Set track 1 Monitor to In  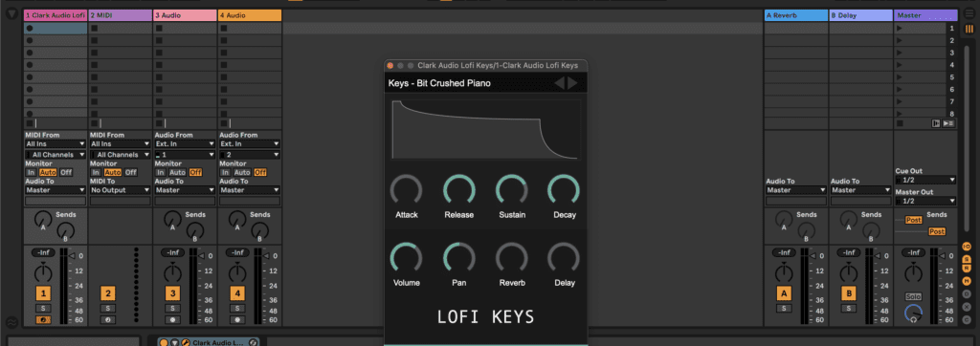point(31,172)
